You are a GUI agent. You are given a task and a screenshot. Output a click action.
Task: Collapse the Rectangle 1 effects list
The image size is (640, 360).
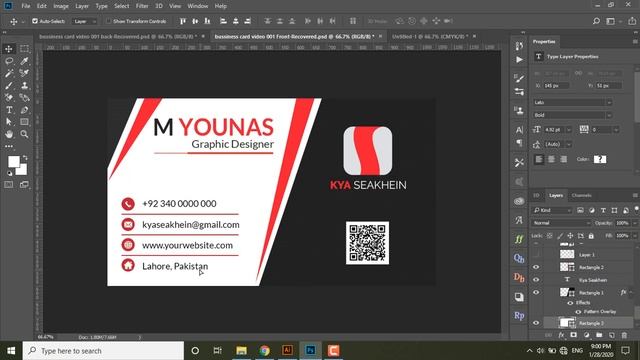(x=631, y=292)
